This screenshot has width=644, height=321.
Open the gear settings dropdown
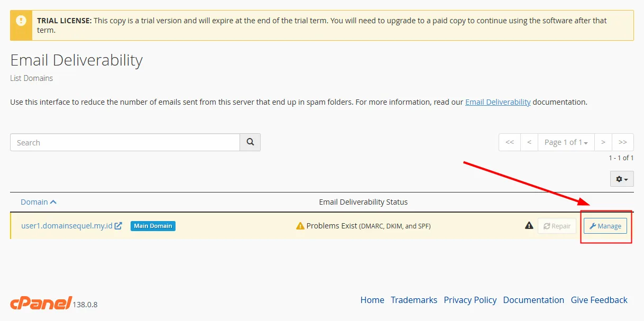click(x=622, y=179)
